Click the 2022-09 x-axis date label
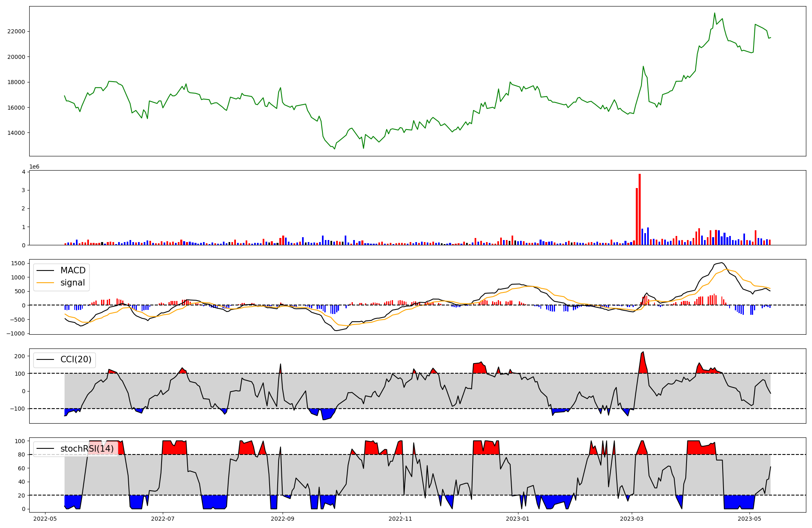 [283, 519]
